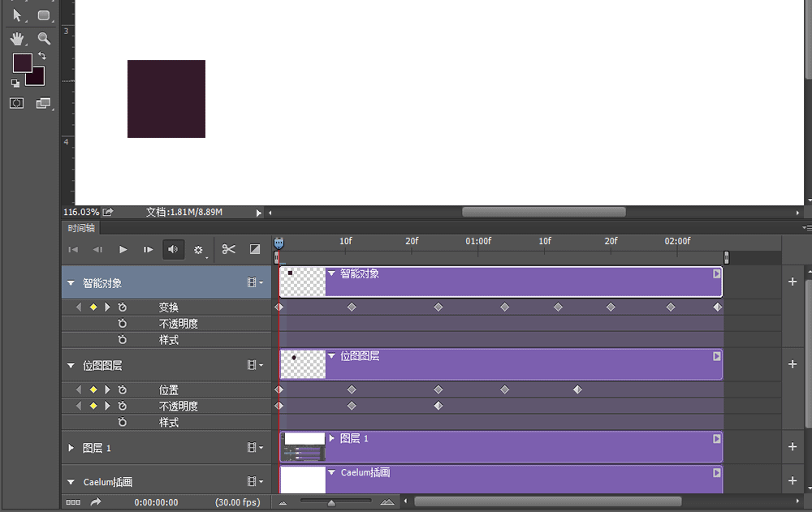Play the timeline animation
This screenshot has width=812, height=512.
[123, 249]
